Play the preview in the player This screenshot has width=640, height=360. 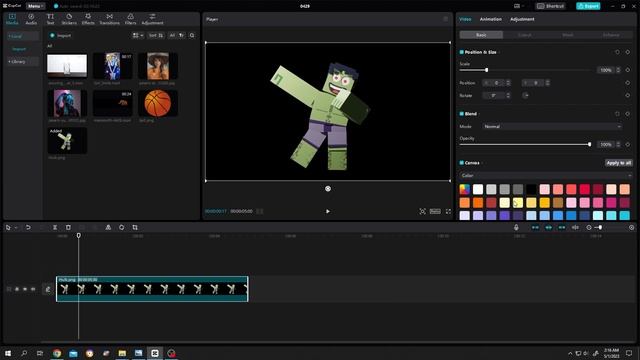click(328, 211)
